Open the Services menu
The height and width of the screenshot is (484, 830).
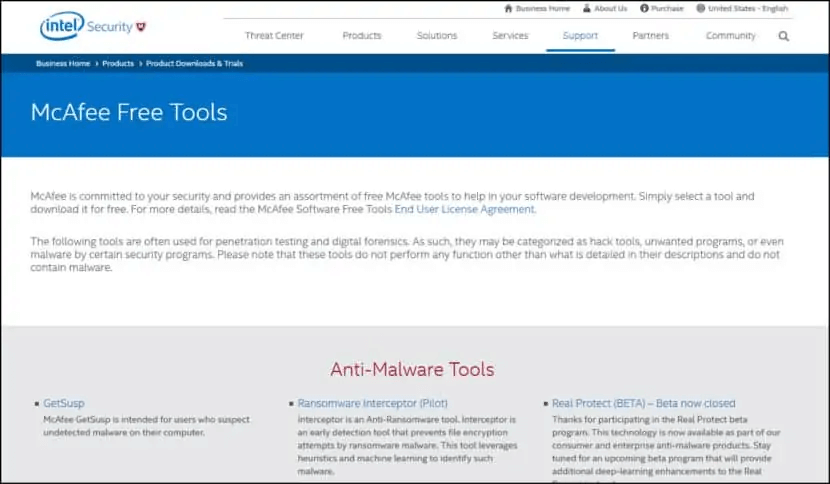coord(510,35)
